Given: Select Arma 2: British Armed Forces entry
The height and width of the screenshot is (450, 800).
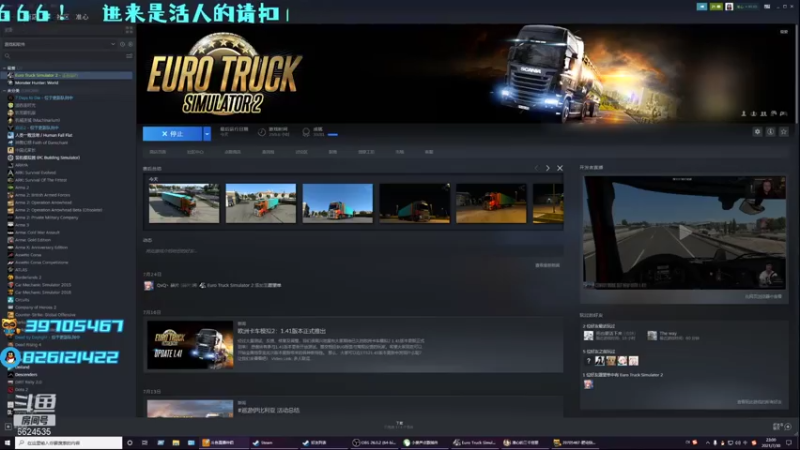Looking at the screenshot, I should coord(66,195).
